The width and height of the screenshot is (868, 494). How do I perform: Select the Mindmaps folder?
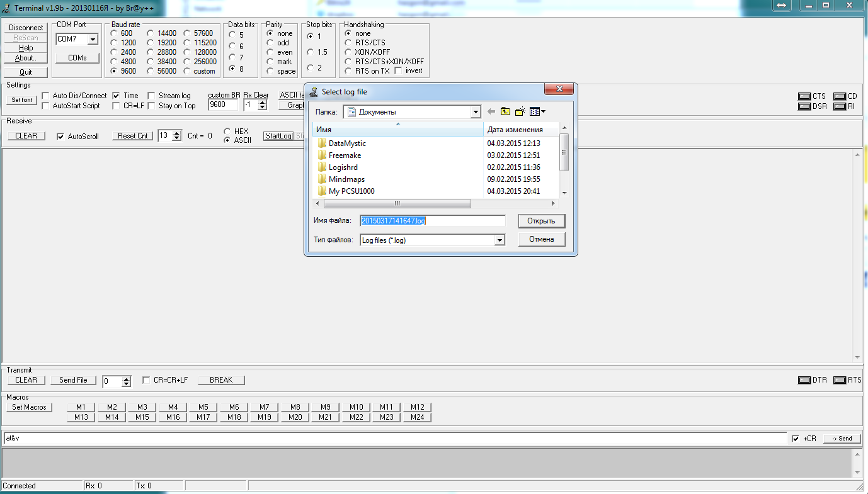click(346, 179)
